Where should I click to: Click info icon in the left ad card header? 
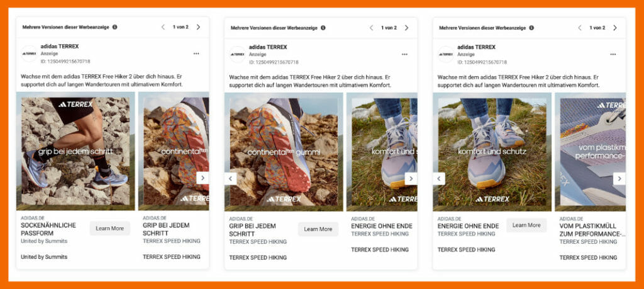click(x=115, y=27)
